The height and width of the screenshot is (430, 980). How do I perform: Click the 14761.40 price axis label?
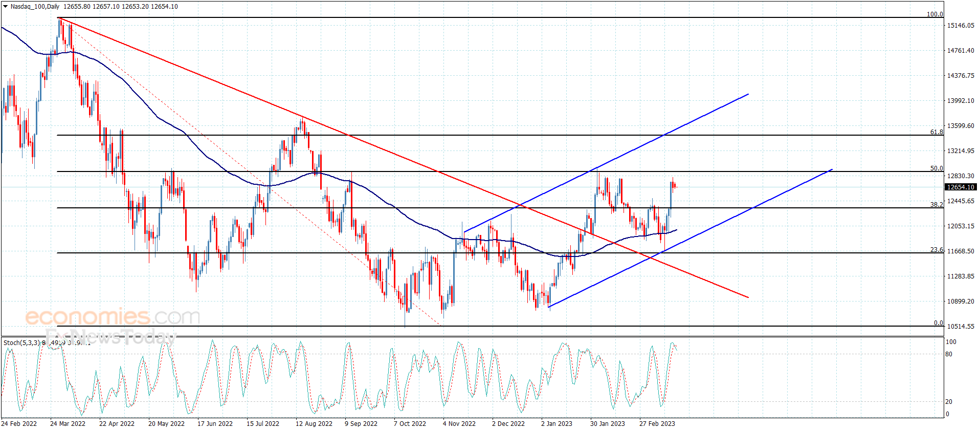pyautogui.click(x=961, y=51)
